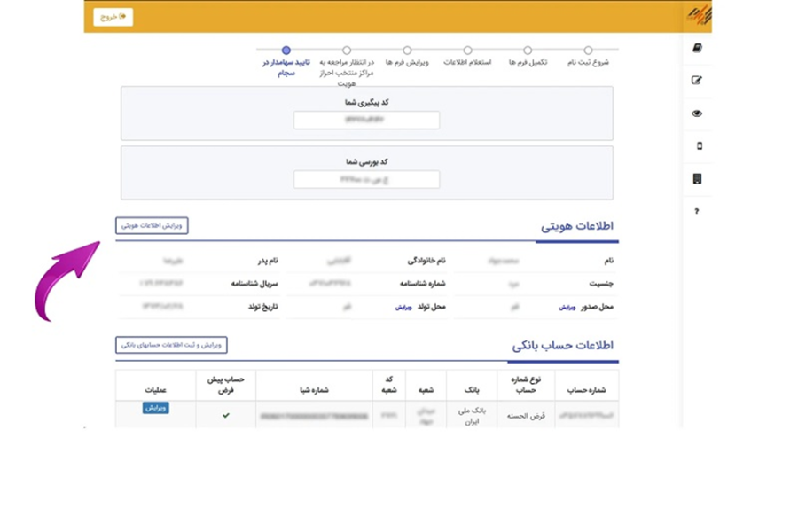Screen dimensions: 798x532
Task: Click the نام پدر label
Action: 268,261
